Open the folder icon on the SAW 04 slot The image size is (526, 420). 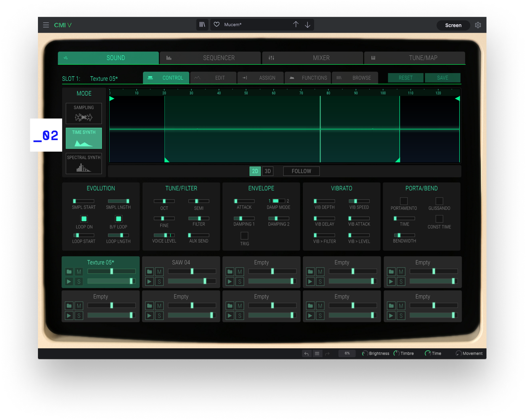(149, 271)
